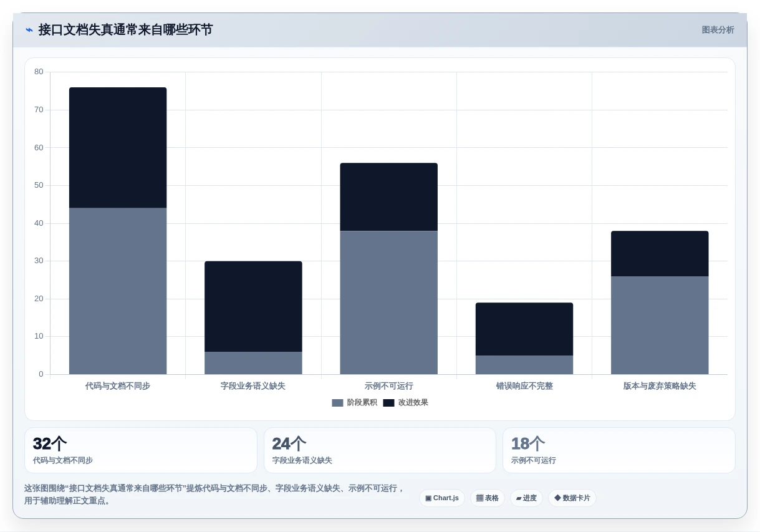Click the gray segment of 错误响应不完整 bar
The width and height of the screenshot is (760, 532).
(x=524, y=365)
